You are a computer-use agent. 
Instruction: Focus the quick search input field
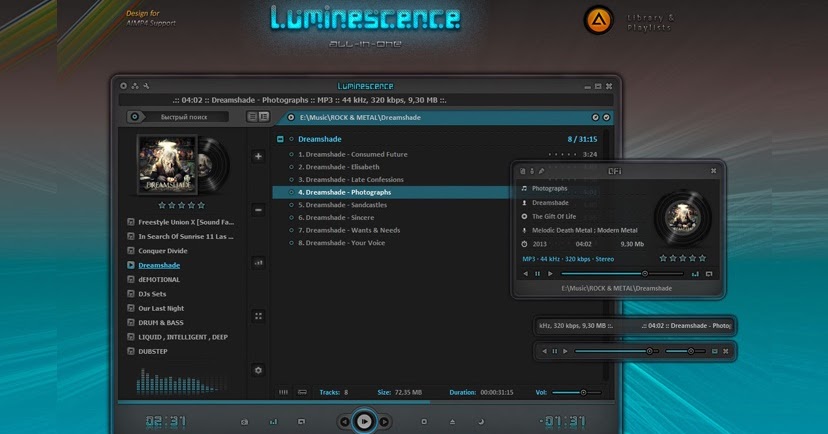[184, 117]
